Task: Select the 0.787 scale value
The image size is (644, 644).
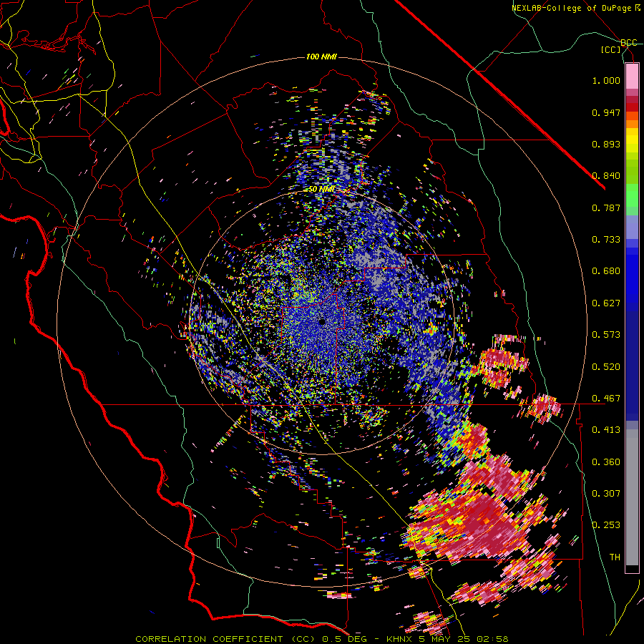Action: coord(606,208)
